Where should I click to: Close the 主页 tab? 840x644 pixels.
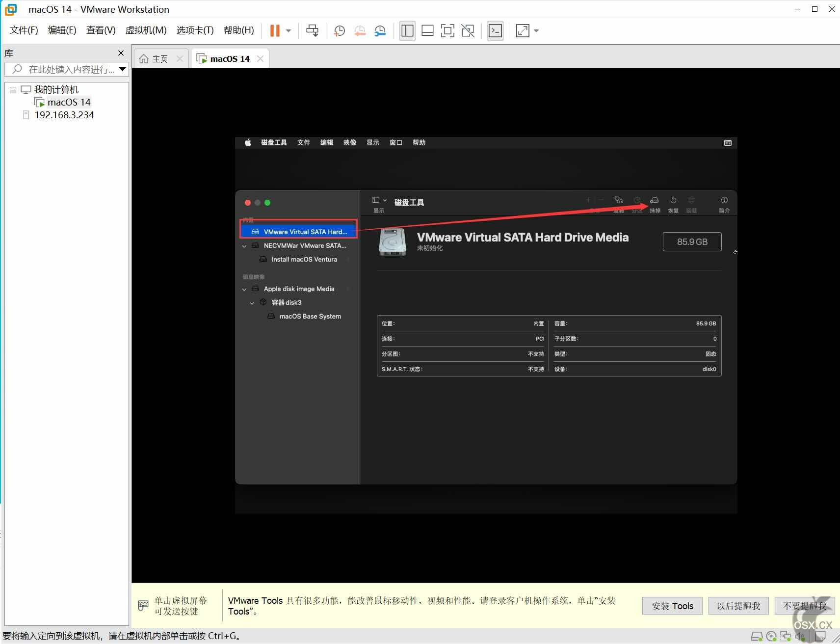(x=180, y=59)
